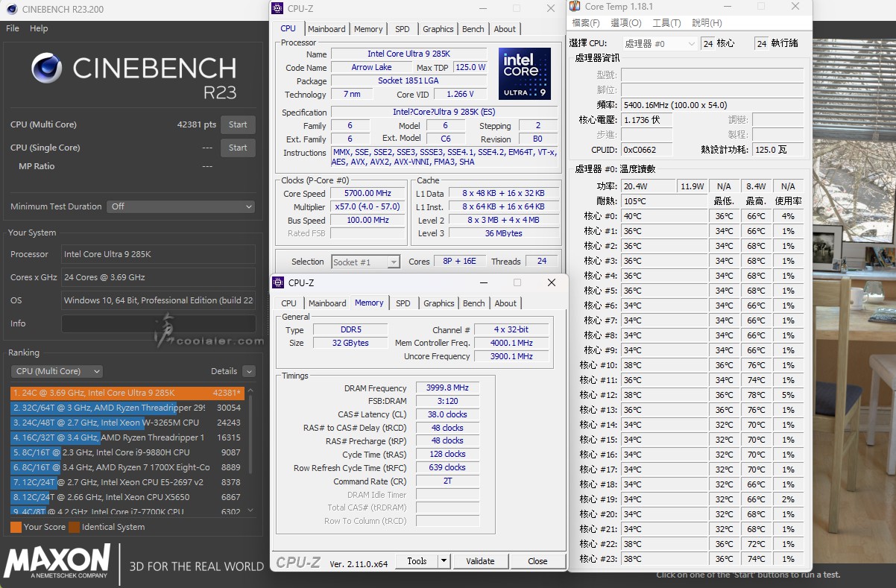Viewport: 896px width, 588px height.
Task: Click the Close button in the CPU-Z Memory window
Action: click(537, 561)
